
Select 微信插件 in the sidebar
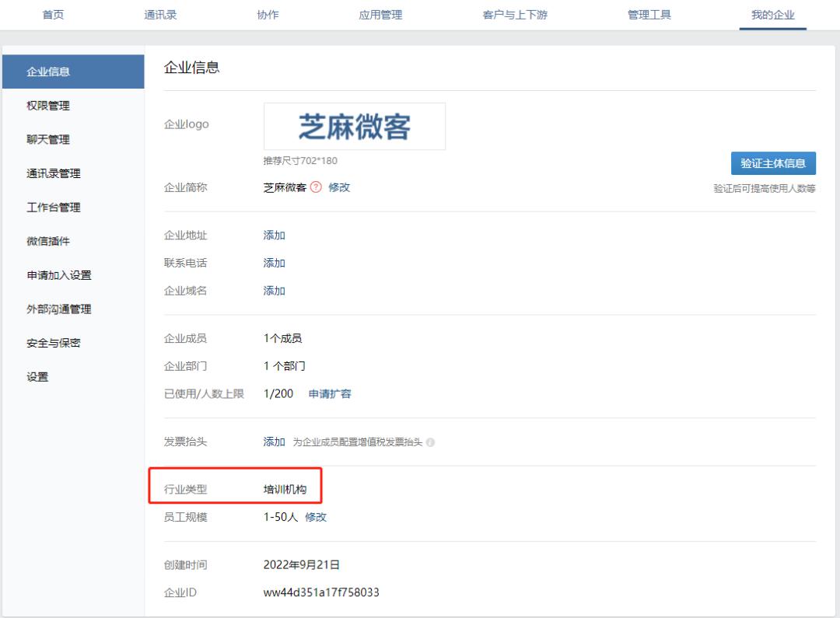click(x=48, y=241)
